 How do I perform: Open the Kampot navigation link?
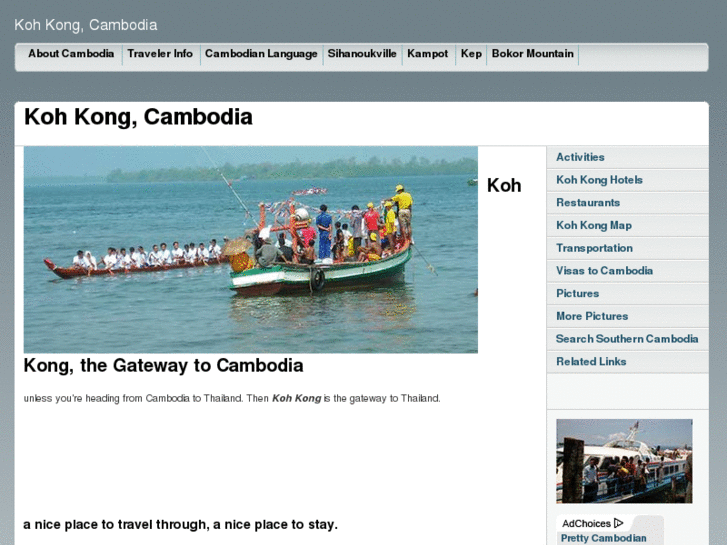pos(427,54)
